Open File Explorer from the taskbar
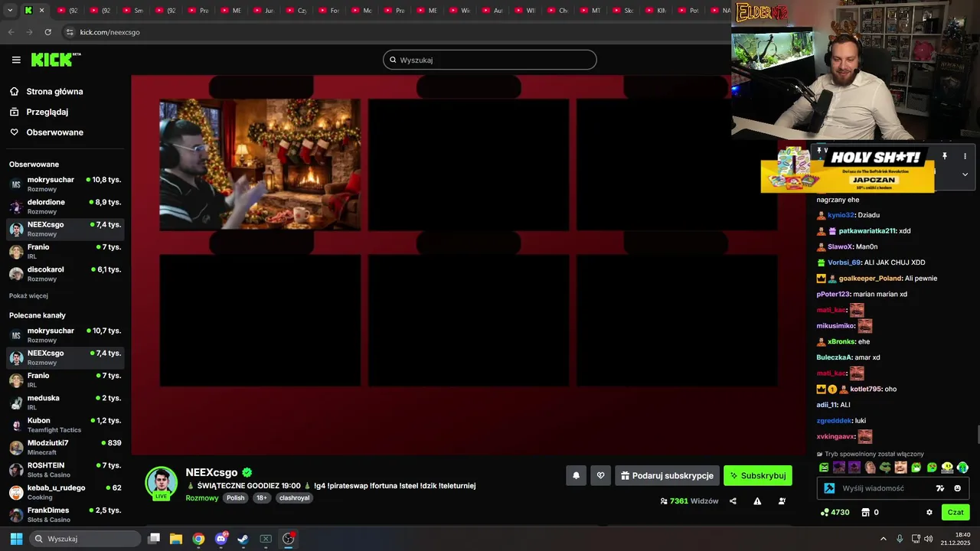The image size is (980, 551). pos(176,539)
